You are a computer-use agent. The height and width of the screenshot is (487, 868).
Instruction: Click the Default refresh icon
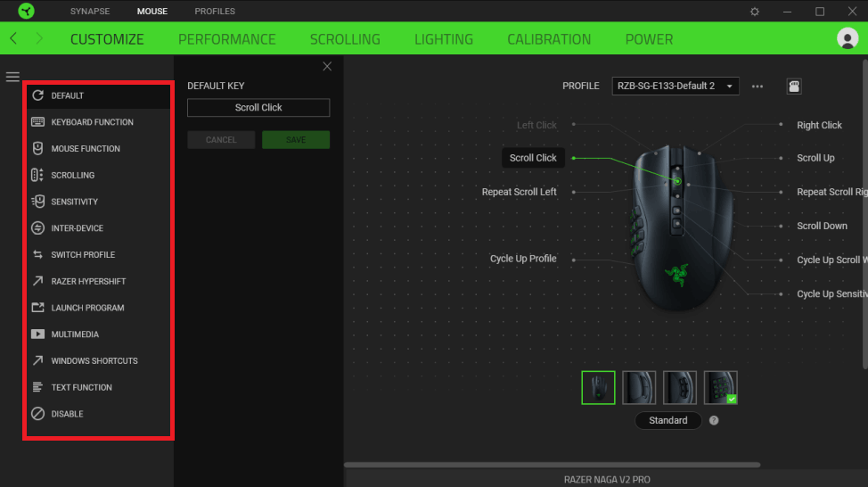[37, 95]
